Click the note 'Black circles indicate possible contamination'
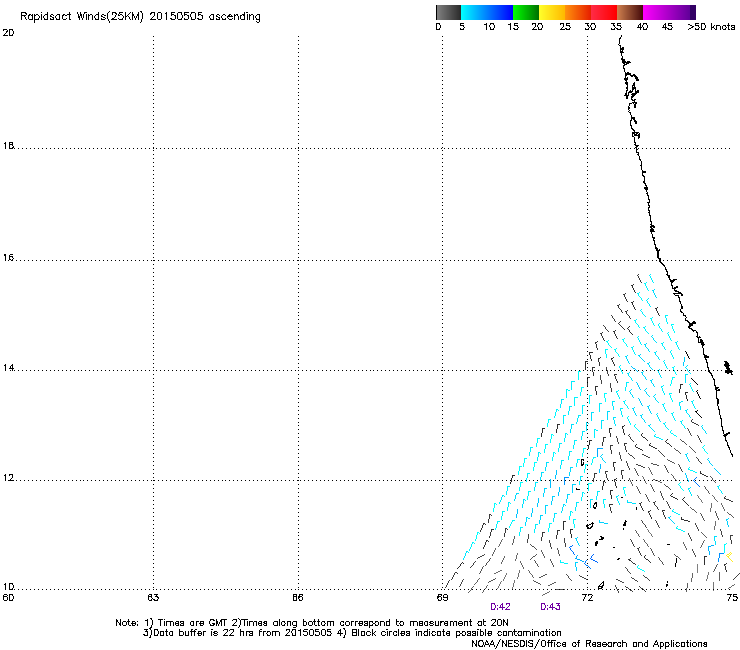The width and height of the screenshot is (740, 650). 456,633
